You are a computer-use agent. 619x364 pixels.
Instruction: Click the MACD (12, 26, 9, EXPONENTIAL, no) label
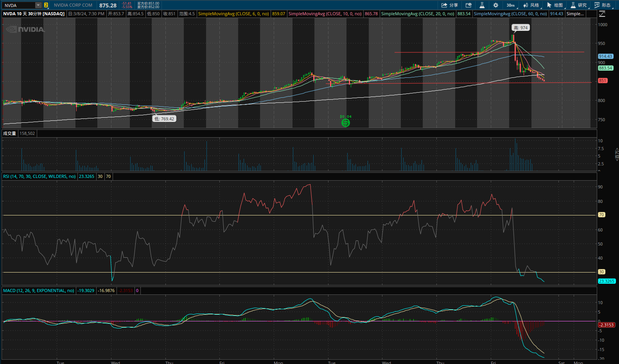[39, 290]
